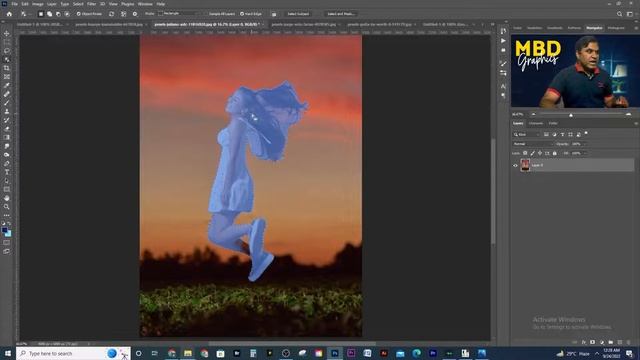Select the Zoom tool in toolbar
Screen dimensions: 640x360
tap(7, 207)
